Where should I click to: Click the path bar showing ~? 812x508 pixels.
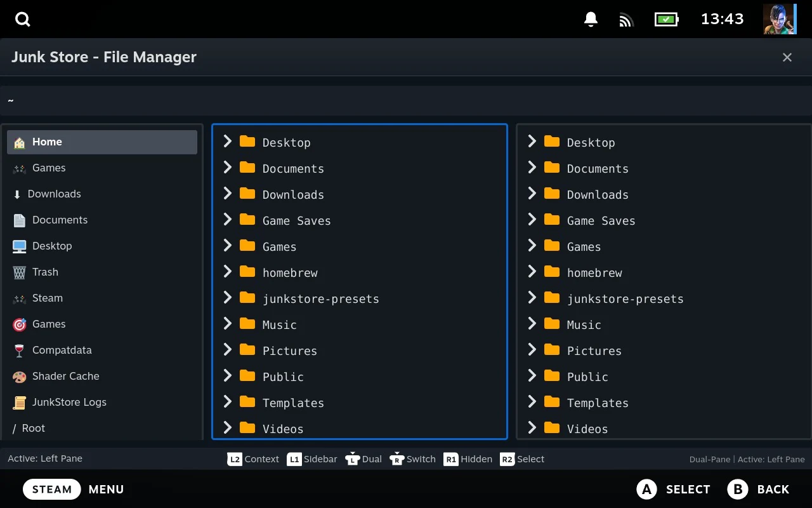(x=406, y=100)
